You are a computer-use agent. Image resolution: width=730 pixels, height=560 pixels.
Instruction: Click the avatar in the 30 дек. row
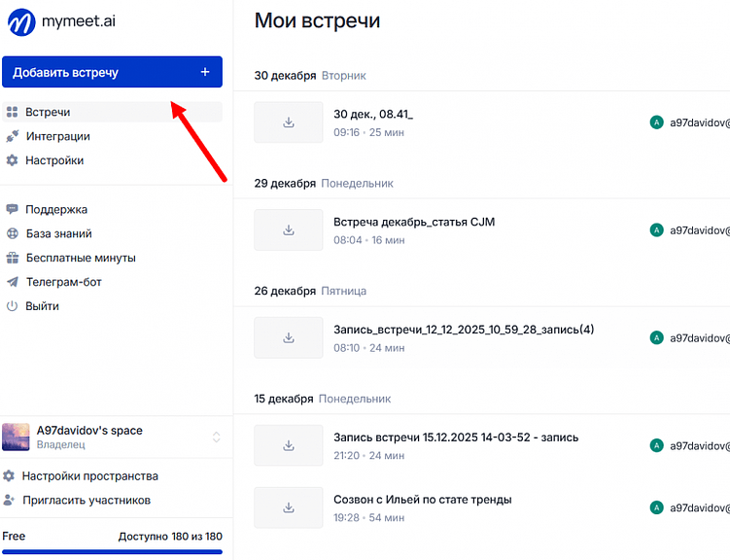pyautogui.click(x=656, y=122)
